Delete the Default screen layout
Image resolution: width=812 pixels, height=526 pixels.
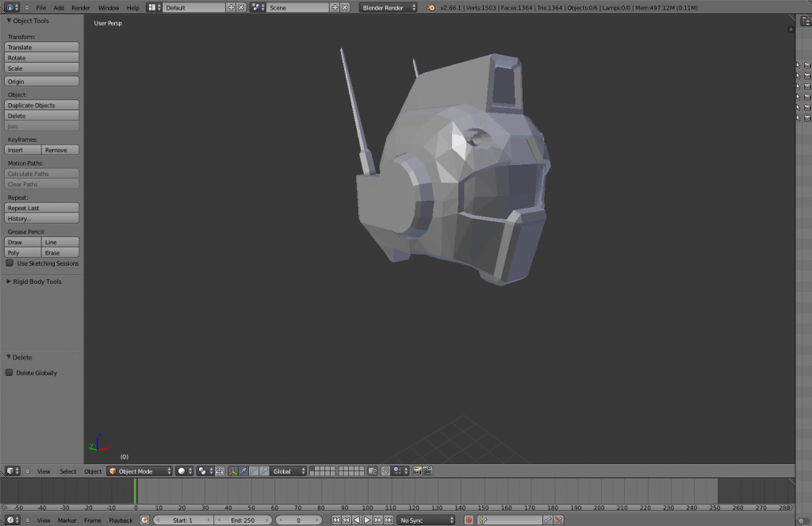point(241,7)
